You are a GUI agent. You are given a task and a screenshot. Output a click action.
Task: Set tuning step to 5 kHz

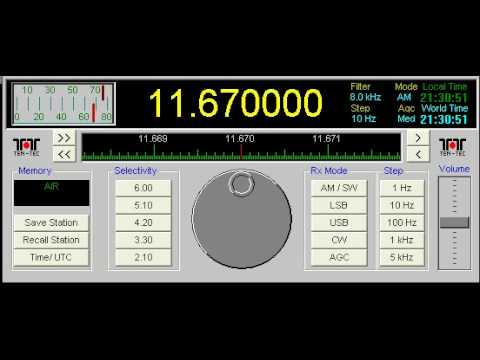tap(402, 257)
